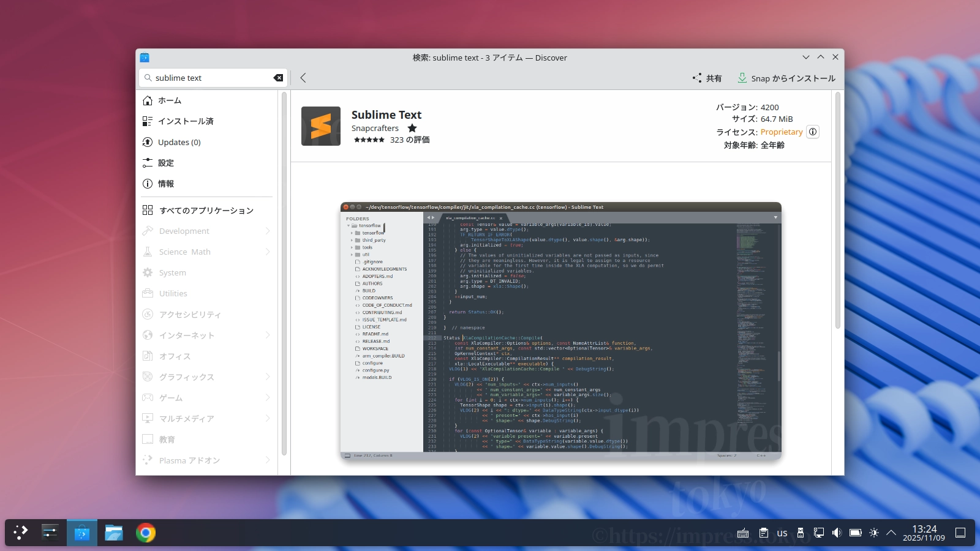Click the star icon beside Snapcrafters
980x551 pixels.
tap(412, 128)
